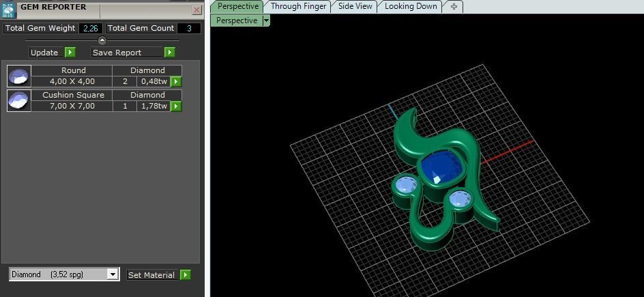This screenshot has height=297, width=644.
Task: Click green arrow next to Set Material
Action: [x=186, y=275]
